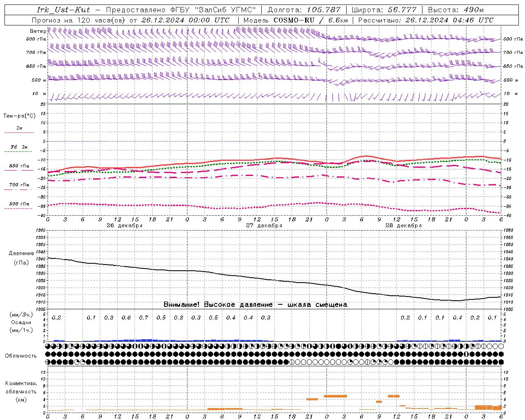525x420 pixels.
Task: Click the "(гПа)" pressure unit label
Action: (x=21, y=263)
